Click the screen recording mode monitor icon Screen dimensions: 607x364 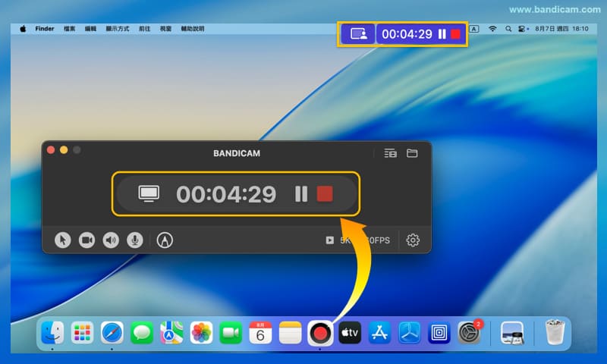click(148, 194)
